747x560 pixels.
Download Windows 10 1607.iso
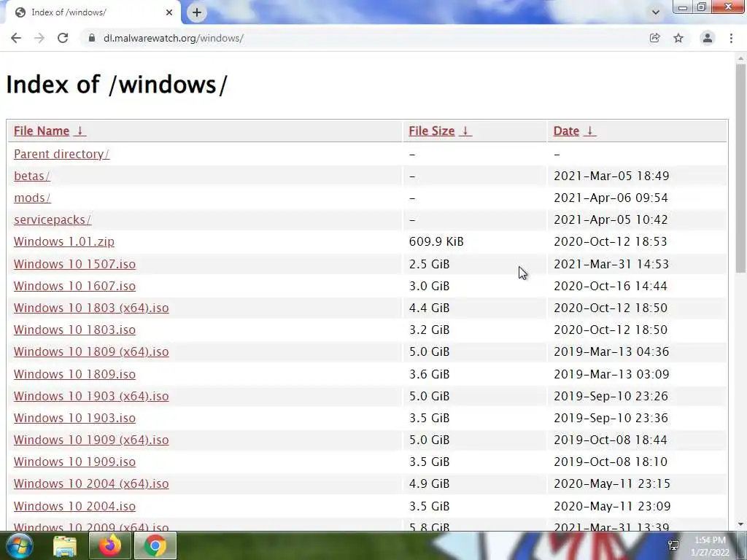click(x=75, y=286)
